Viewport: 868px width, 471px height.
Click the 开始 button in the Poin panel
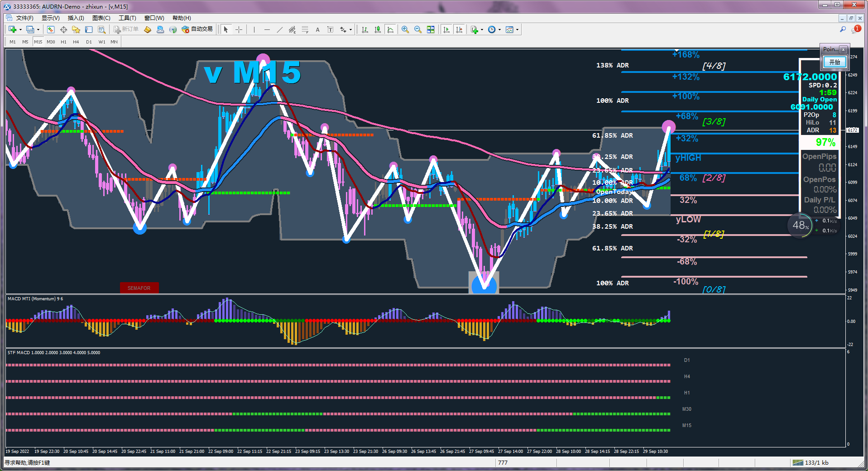(x=834, y=62)
